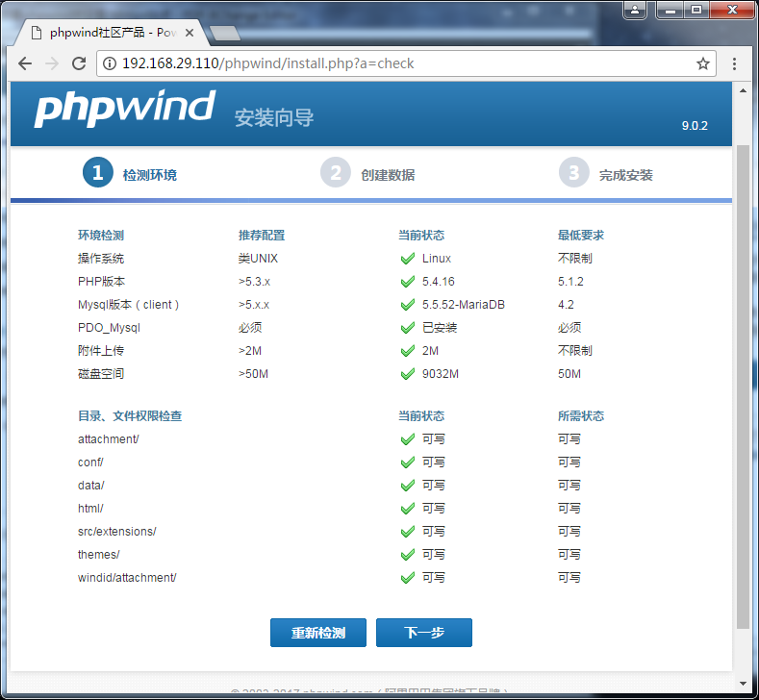Click the page vertical scrollbar thumb
Image resolution: width=759 pixels, height=700 pixels.
[743, 386]
